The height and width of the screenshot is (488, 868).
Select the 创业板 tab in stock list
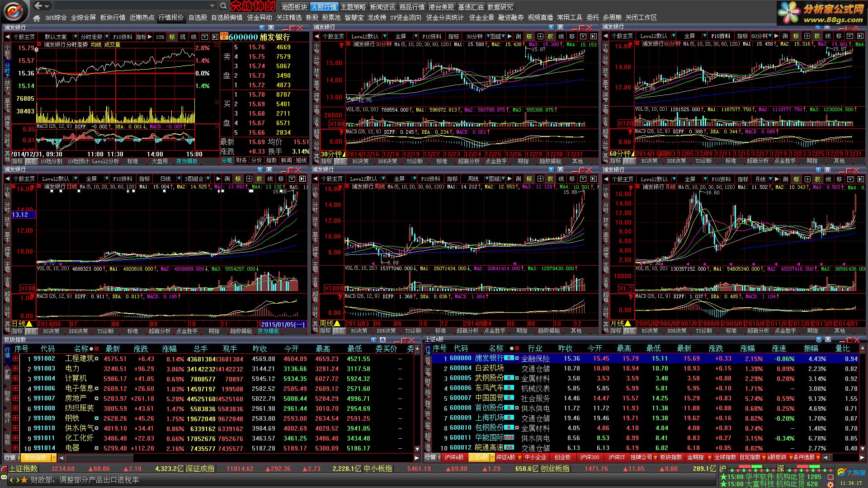pos(562,457)
